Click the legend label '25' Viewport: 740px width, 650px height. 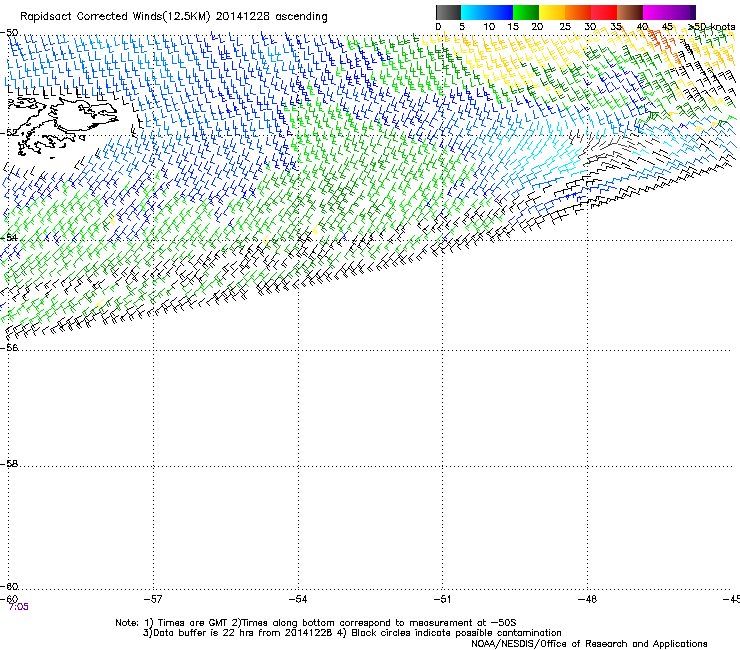coord(564,27)
